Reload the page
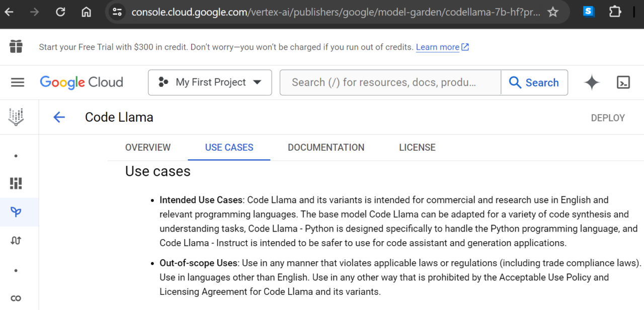The height and width of the screenshot is (310, 644). (x=60, y=12)
